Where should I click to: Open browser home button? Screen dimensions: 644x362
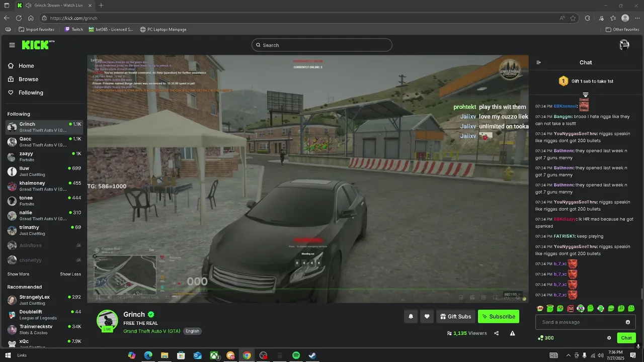click(x=30, y=18)
